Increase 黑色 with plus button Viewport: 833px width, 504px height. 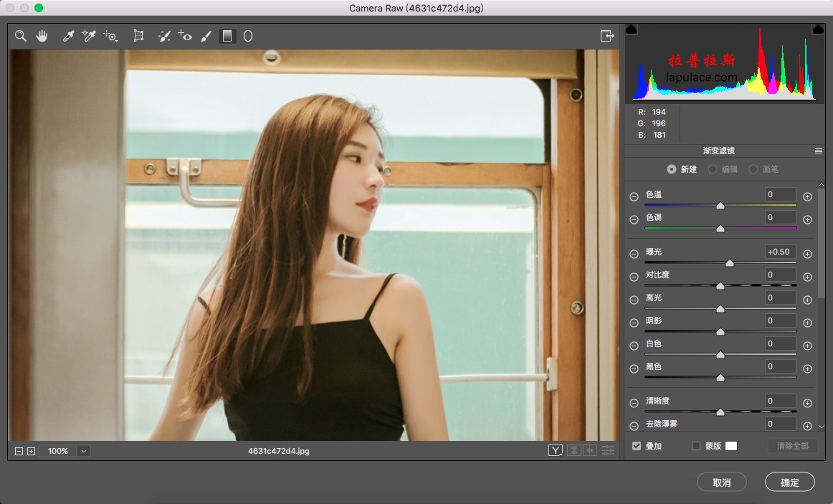[x=807, y=369]
